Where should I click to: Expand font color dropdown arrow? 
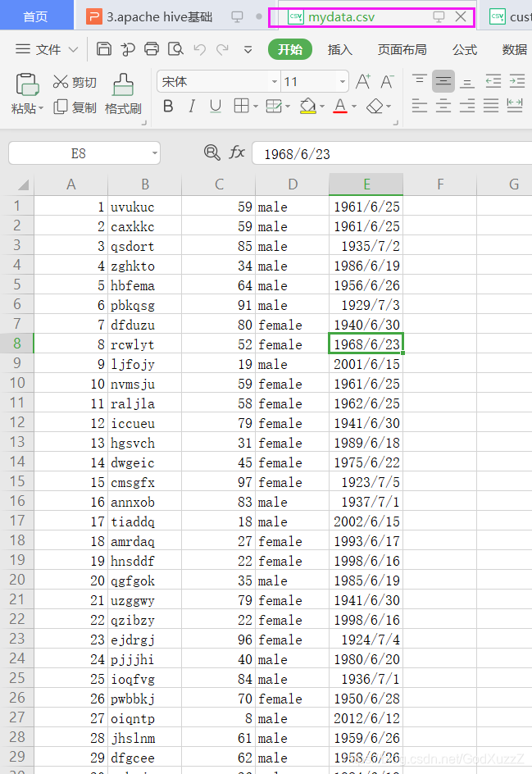click(354, 106)
